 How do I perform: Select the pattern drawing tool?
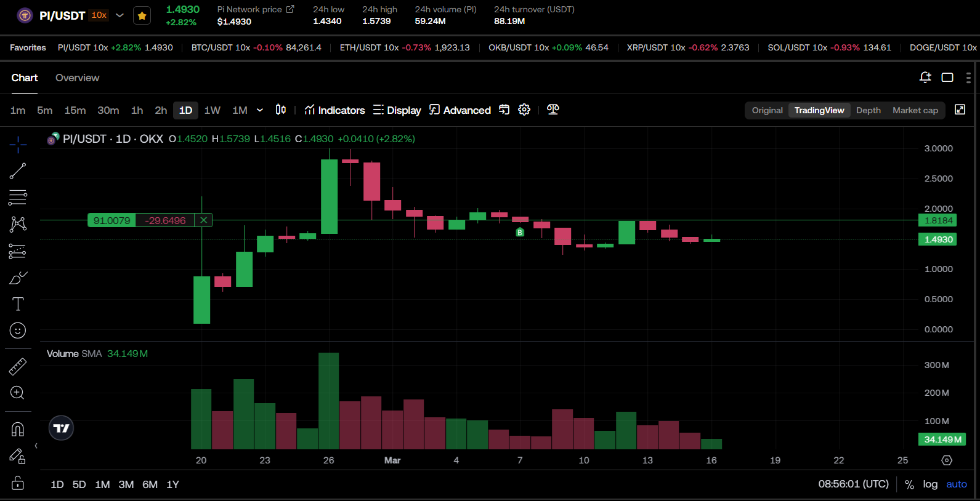point(18,224)
